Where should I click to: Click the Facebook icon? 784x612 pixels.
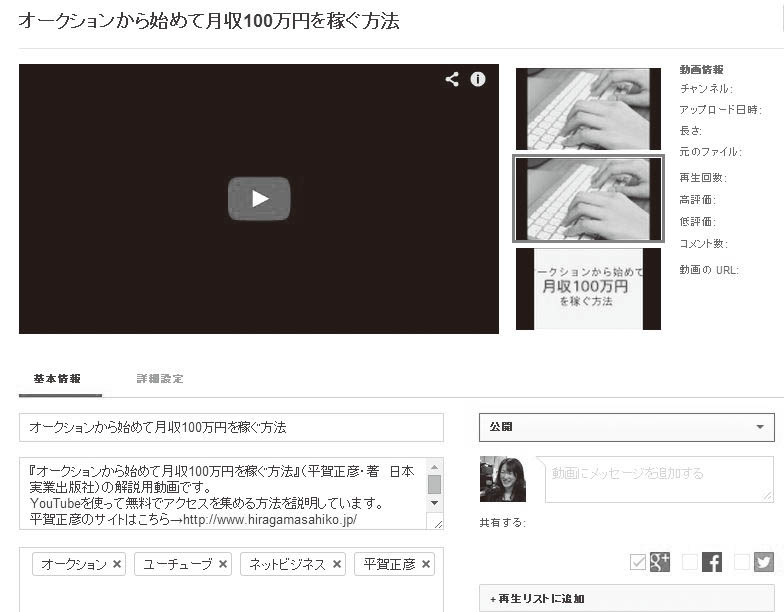[712, 562]
